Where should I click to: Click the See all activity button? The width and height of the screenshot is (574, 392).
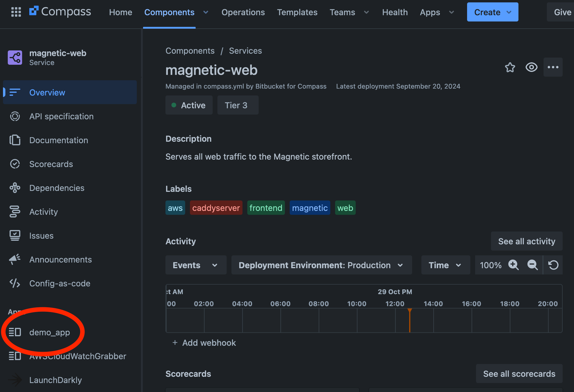click(527, 241)
